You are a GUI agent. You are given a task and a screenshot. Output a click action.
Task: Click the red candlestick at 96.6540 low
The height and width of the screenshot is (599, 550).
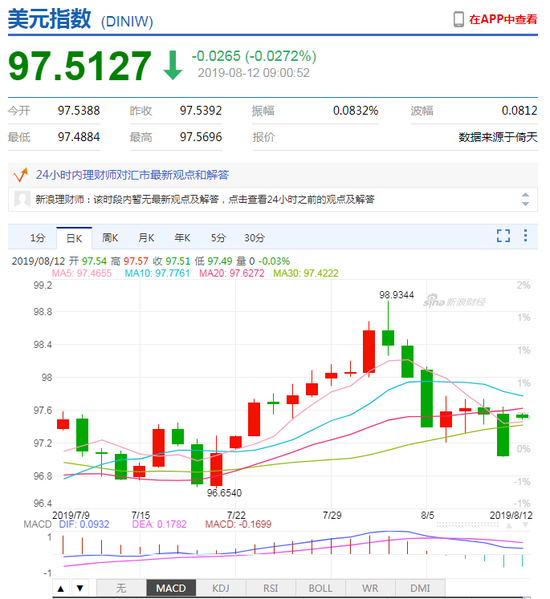(216, 469)
